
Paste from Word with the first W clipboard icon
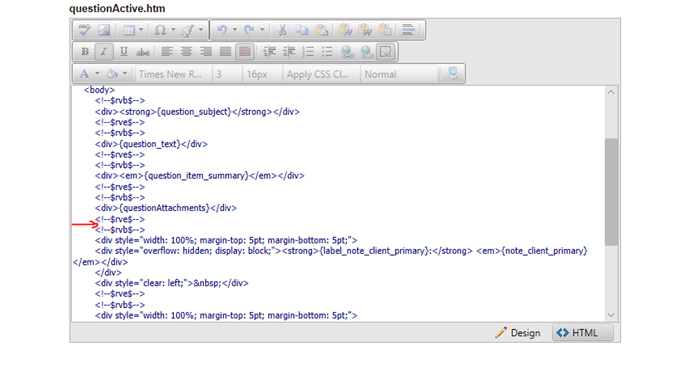click(x=345, y=30)
